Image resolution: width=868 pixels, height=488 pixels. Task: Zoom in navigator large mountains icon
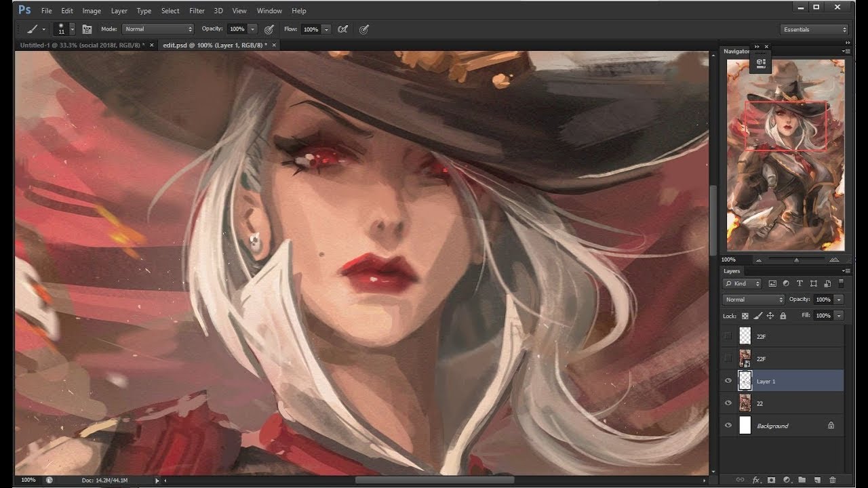(x=834, y=260)
